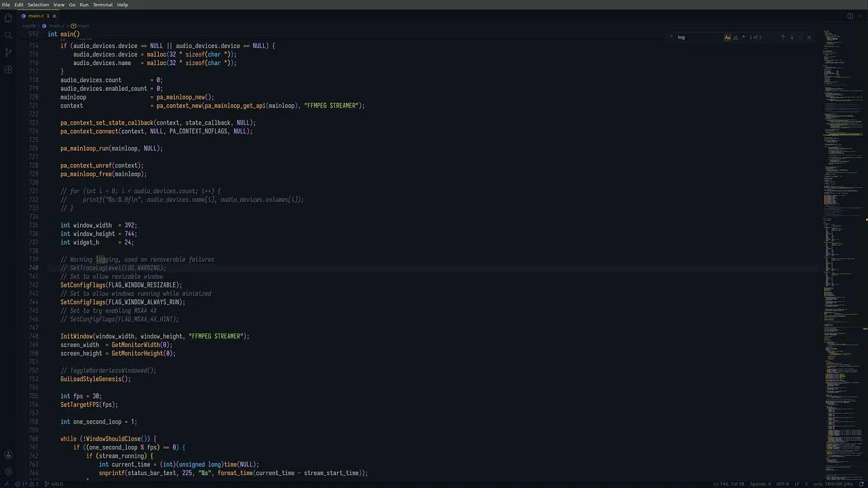Open the Run menu

(x=84, y=5)
